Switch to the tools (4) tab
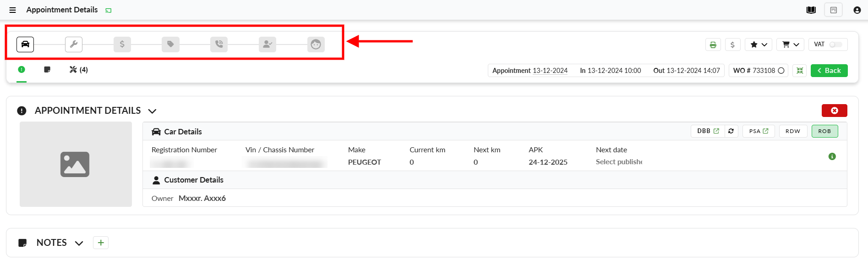 pos(78,70)
